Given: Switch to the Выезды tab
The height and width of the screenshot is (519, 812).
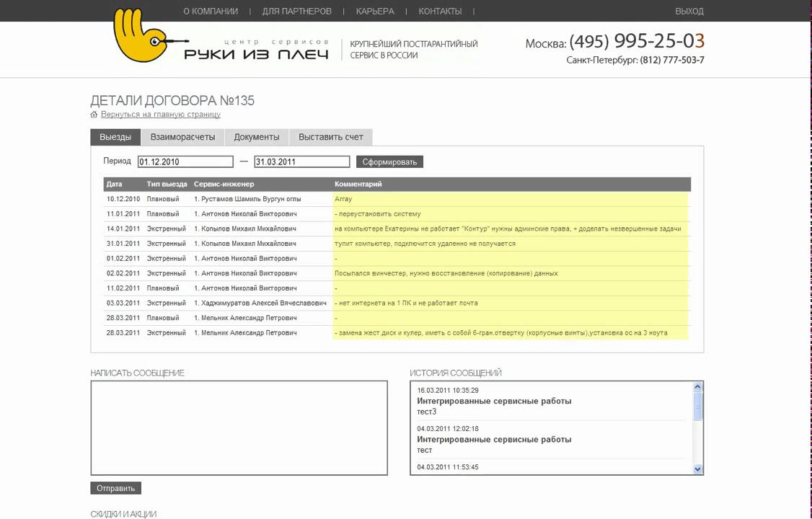Looking at the screenshot, I should click(115, 137).
